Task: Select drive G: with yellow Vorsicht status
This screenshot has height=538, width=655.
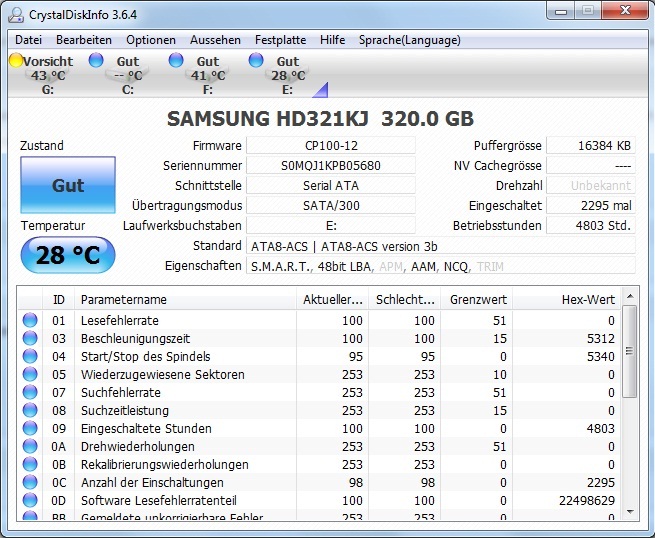Action: [41, 74]
